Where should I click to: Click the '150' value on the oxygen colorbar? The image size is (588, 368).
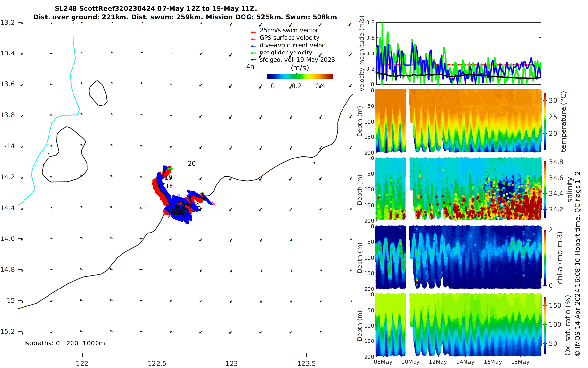[x=554, y=305]
